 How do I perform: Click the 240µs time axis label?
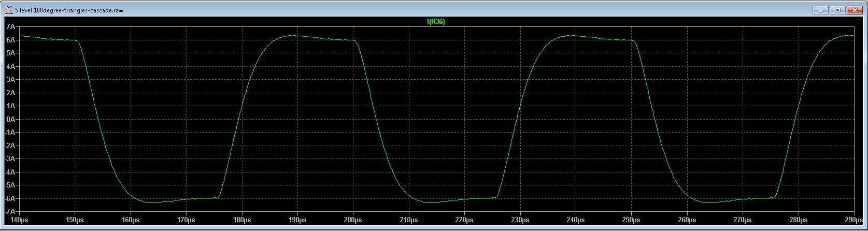coord(576,220)
